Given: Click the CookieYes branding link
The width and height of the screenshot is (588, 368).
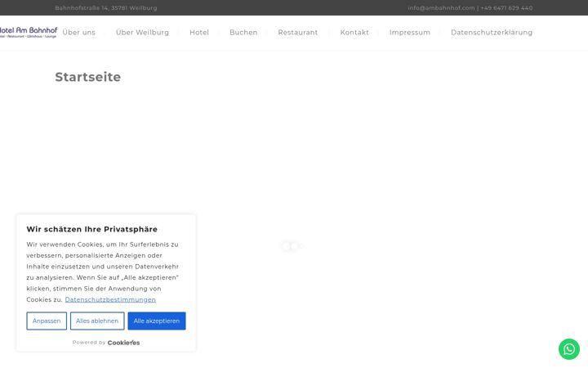Looking at the screenshot, I should tap(123, 343).
